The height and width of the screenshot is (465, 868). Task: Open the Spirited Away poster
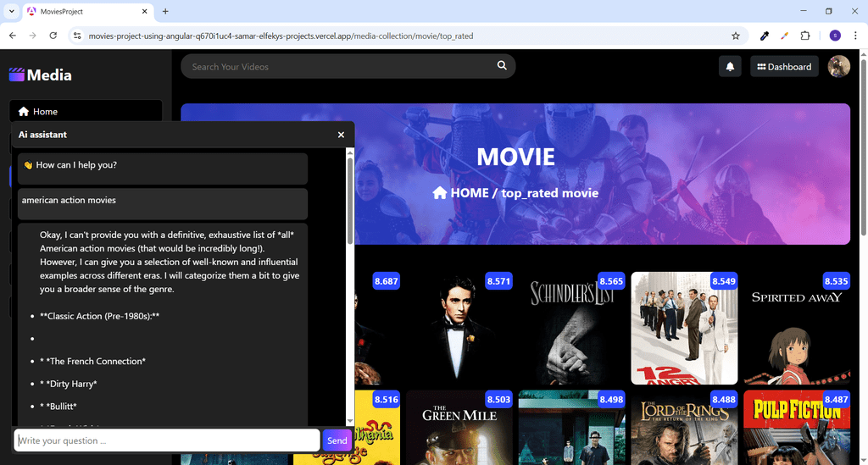point(797,328)
